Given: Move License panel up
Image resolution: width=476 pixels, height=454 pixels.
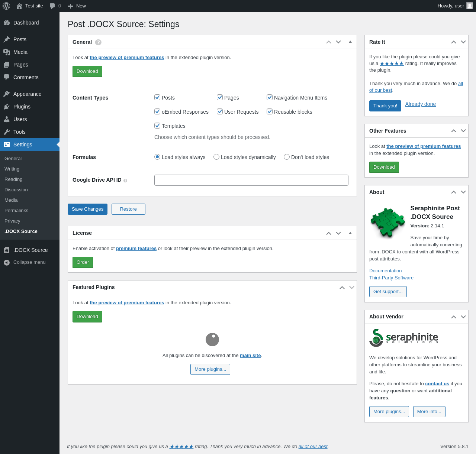Looking at the screenshot, I should 329,233.
